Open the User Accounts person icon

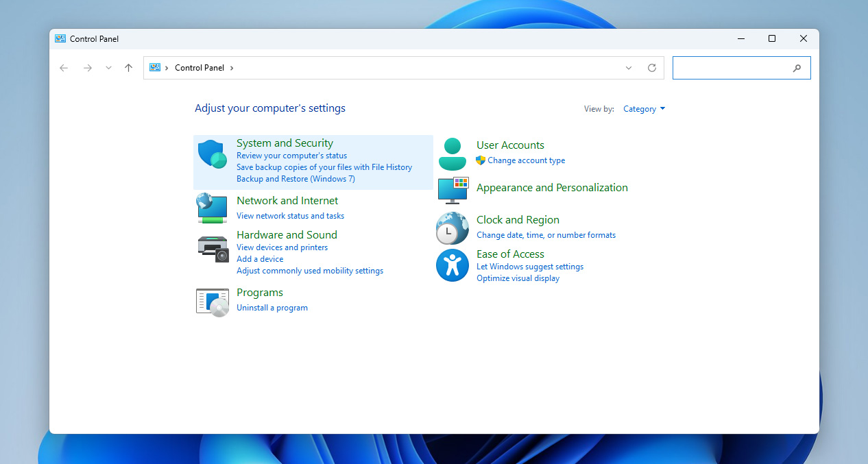pyautogui.click(x=452, y=154)
